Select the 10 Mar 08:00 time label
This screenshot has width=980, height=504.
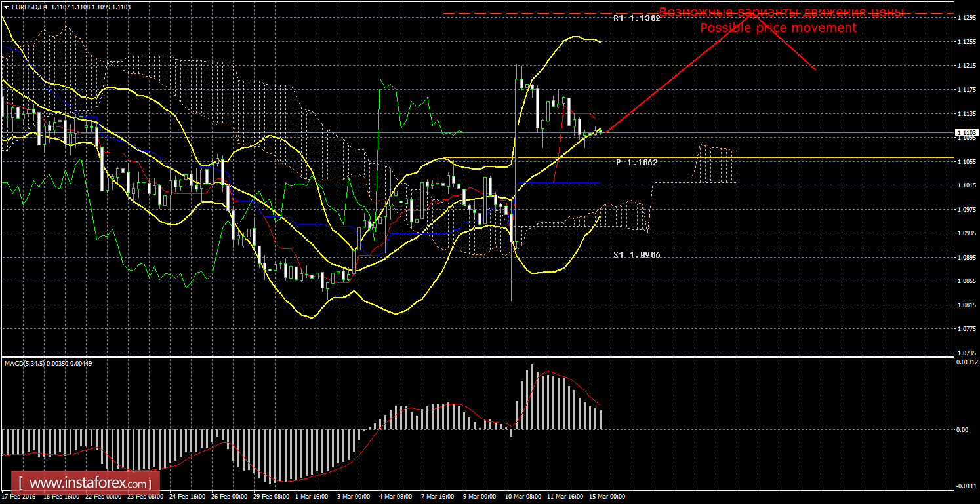[523, 497]
